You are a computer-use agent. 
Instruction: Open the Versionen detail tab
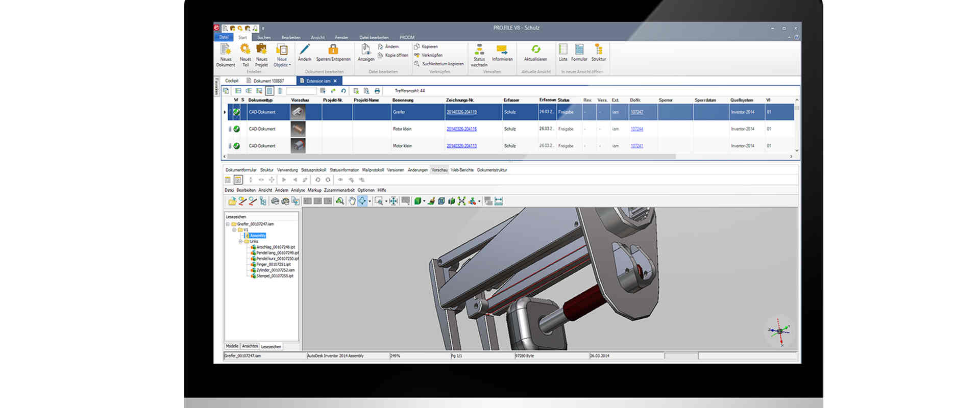[x=395, y=170]
